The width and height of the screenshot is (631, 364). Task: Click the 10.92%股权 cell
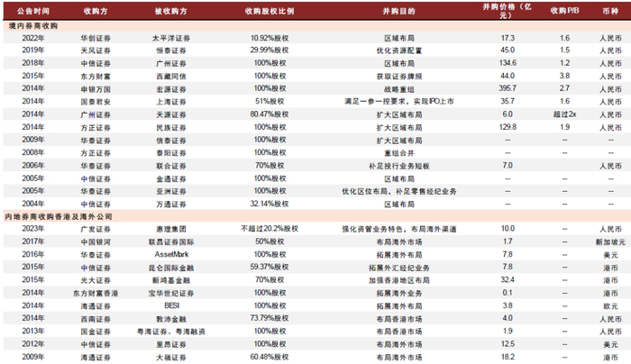270,38
